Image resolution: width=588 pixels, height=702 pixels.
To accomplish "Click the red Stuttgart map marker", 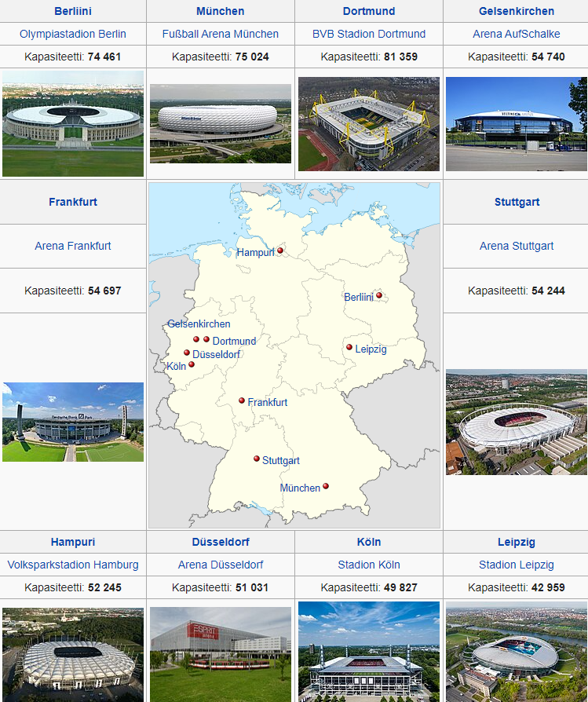I will 257,459.
